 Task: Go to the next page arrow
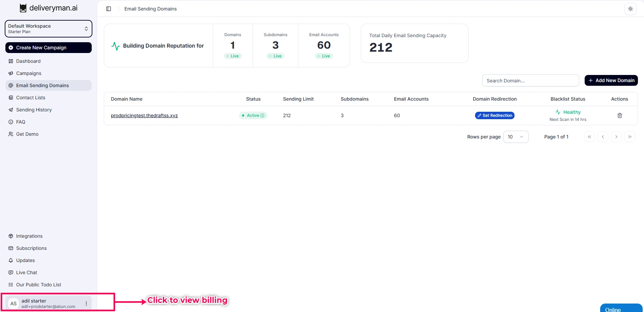point(616,137)
